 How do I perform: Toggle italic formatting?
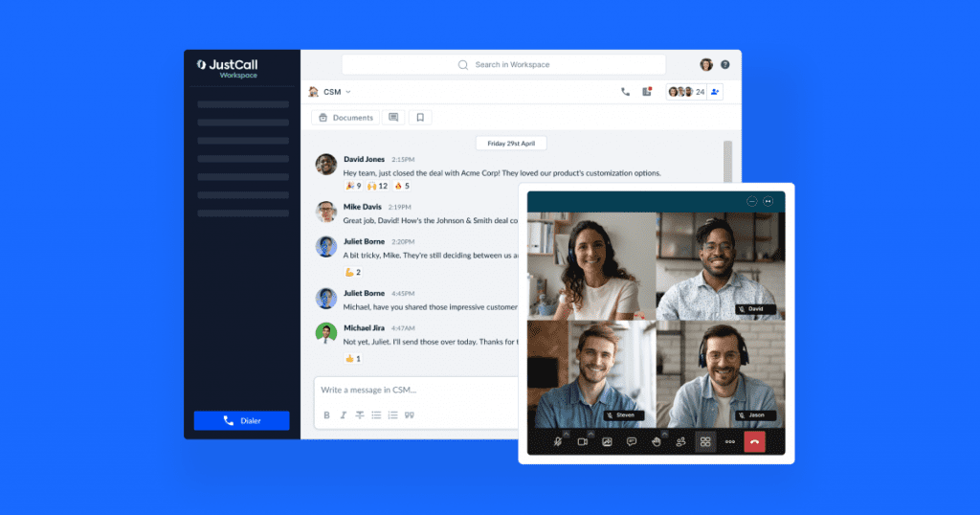tap(344, 415)
